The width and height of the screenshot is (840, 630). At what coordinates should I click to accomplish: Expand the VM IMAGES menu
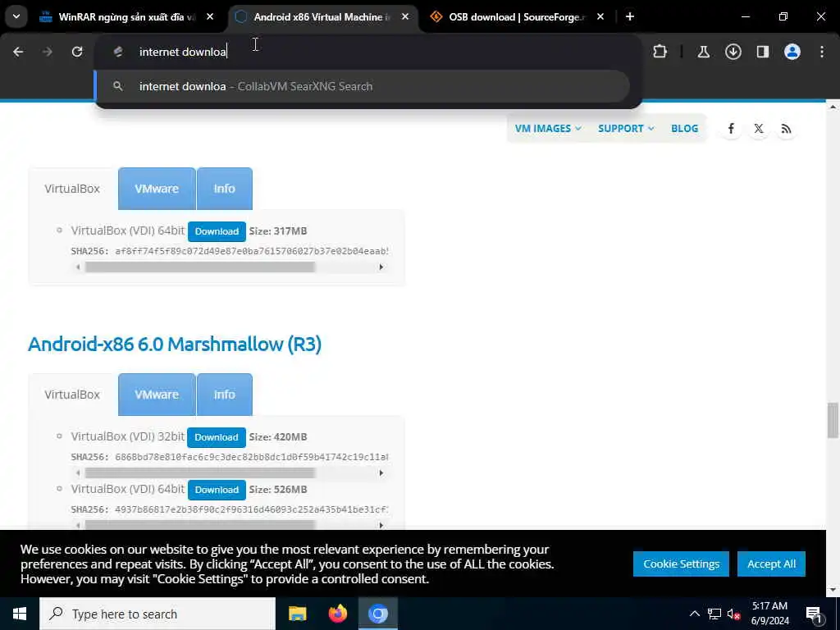(x=548, y=129)
